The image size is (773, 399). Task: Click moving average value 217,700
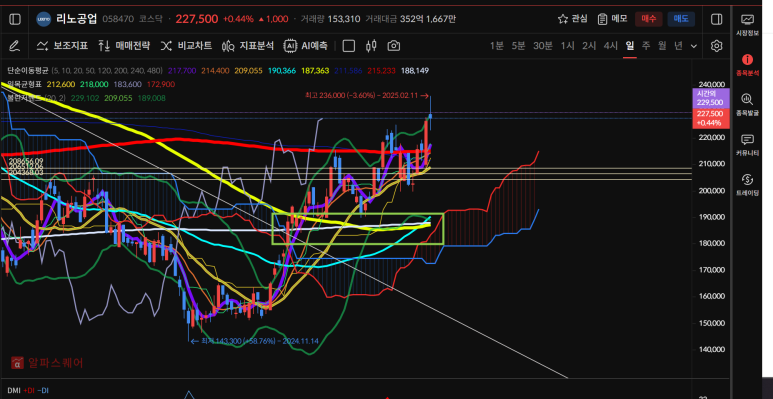coord(182,71)
